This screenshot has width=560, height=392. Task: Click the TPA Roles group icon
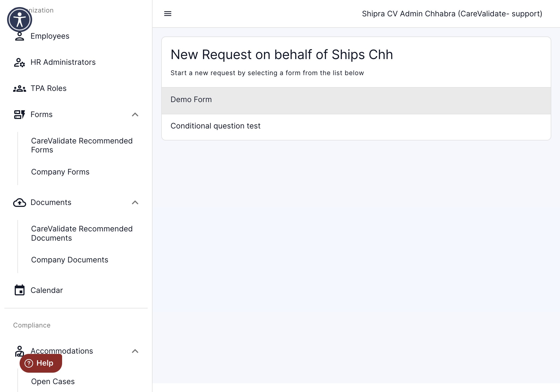click(19, 88)
